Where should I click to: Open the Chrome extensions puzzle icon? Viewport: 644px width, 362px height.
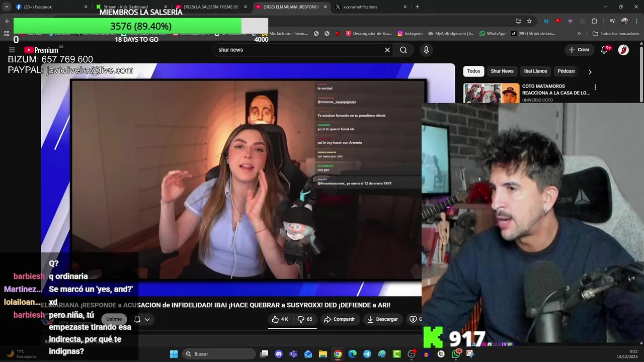[x=595, y=21]
